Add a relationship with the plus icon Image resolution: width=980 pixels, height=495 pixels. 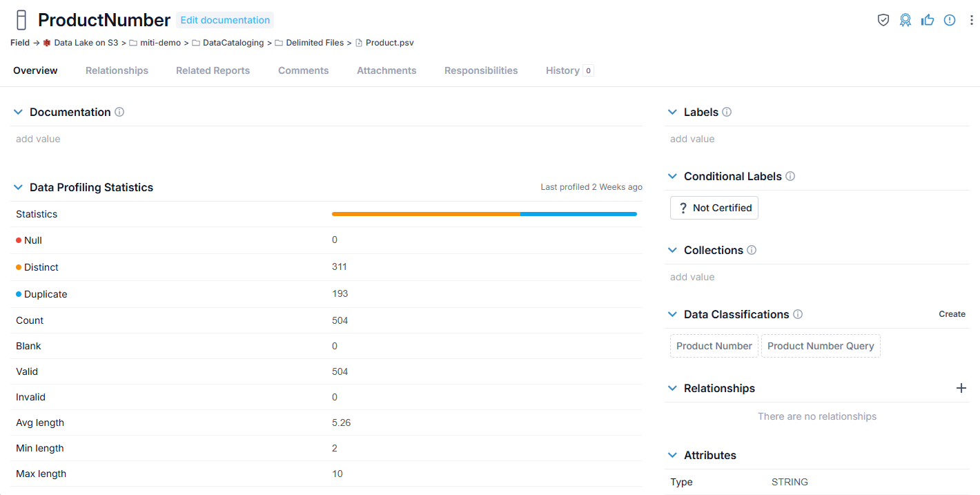coord(961,388)
